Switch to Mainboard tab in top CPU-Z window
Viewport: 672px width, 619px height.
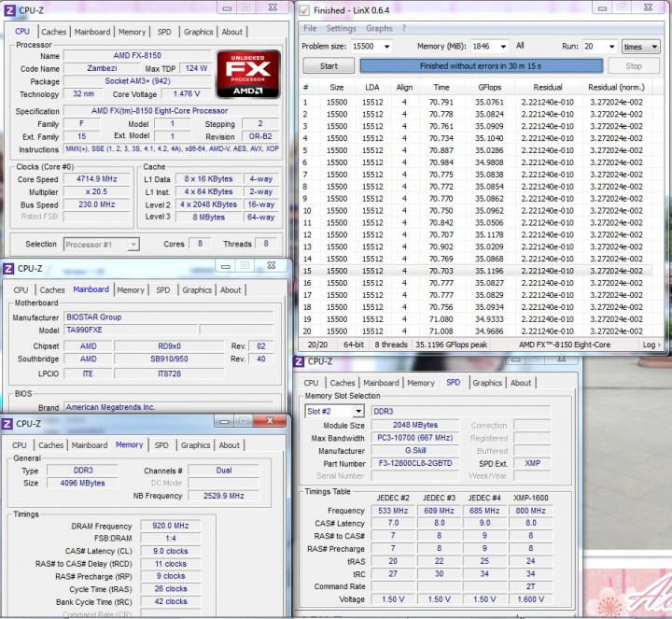tap(92, 32)
